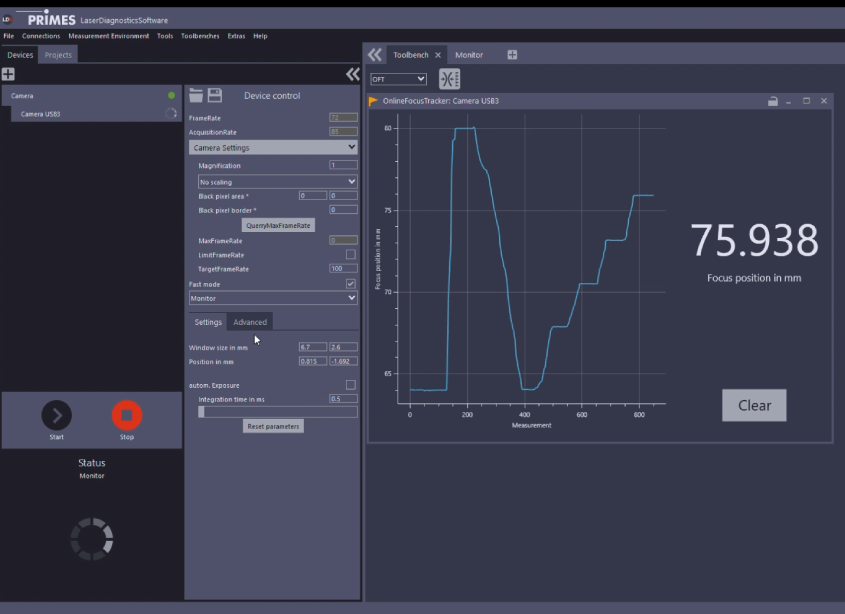845x614 pixels.
Task: Click the OFT focus tracker tool icon
Action: 449,79
